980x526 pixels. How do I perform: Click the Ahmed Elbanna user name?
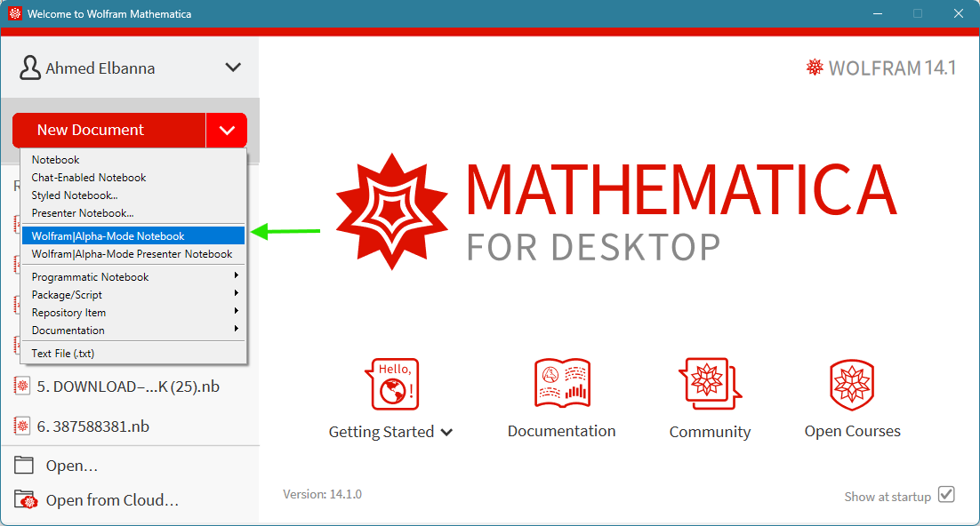100,68
